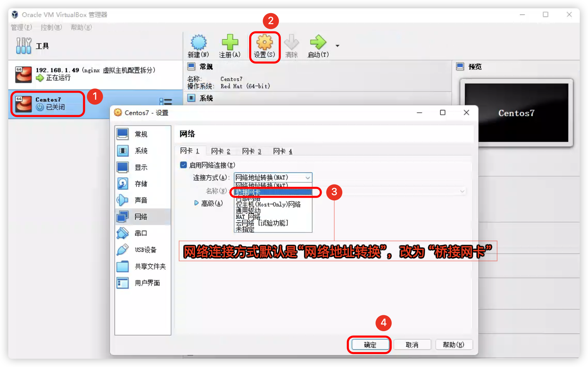
Task: Open the 连接方式(A) combo box
Action: 273,178
